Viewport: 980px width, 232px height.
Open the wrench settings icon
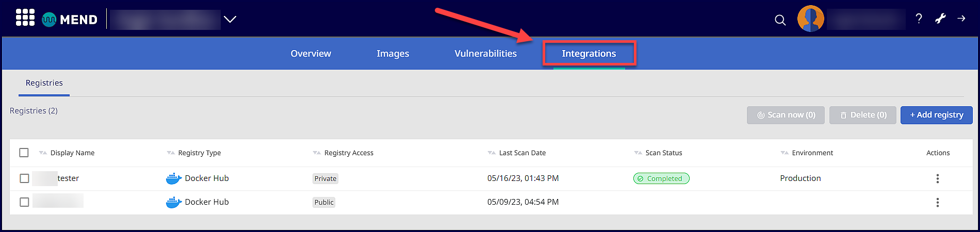[x=940, y=19]
